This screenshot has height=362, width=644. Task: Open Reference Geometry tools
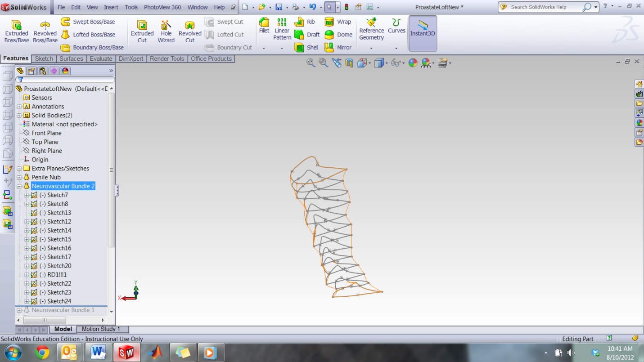(x=372, y=29)
